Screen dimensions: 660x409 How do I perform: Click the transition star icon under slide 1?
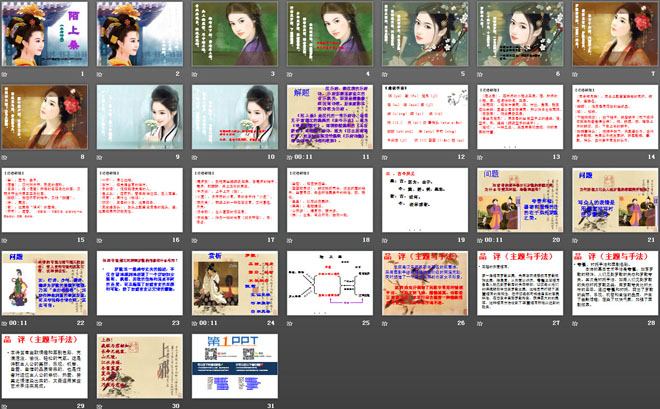click(6, 74)
